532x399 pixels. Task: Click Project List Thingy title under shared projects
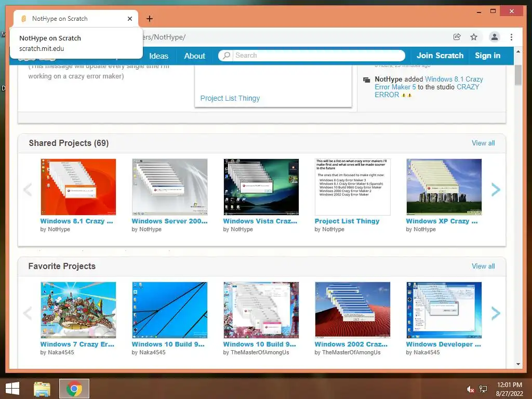[x=347, y=221]
